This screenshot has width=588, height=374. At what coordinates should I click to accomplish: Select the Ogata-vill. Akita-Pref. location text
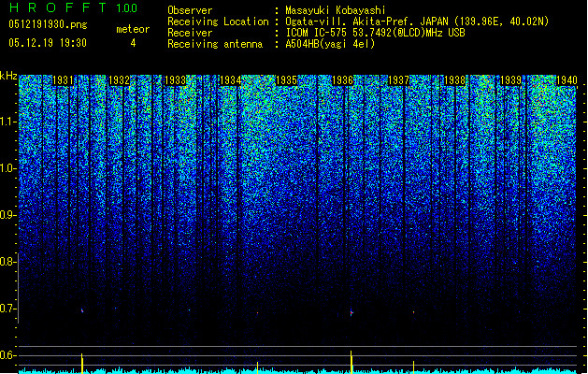point(417,22)
